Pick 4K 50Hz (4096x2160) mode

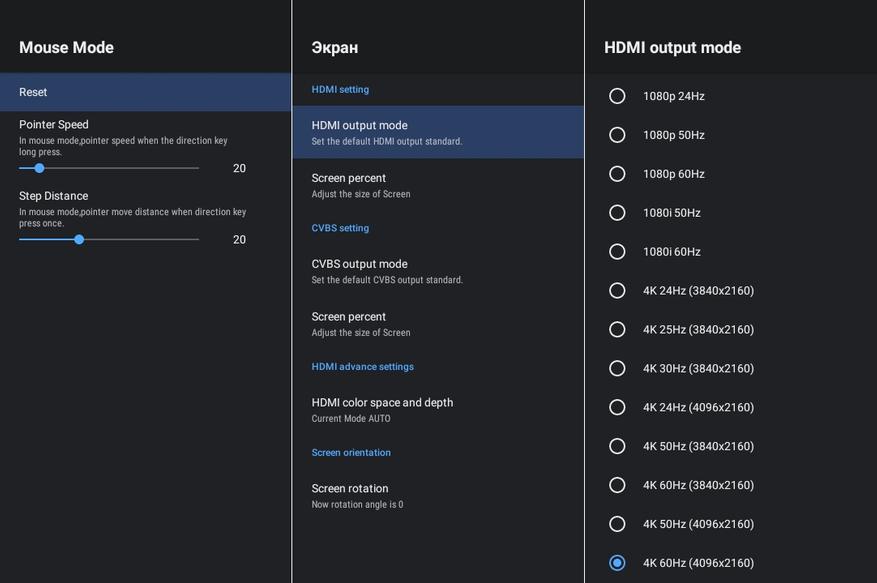(x=617, y=524)
